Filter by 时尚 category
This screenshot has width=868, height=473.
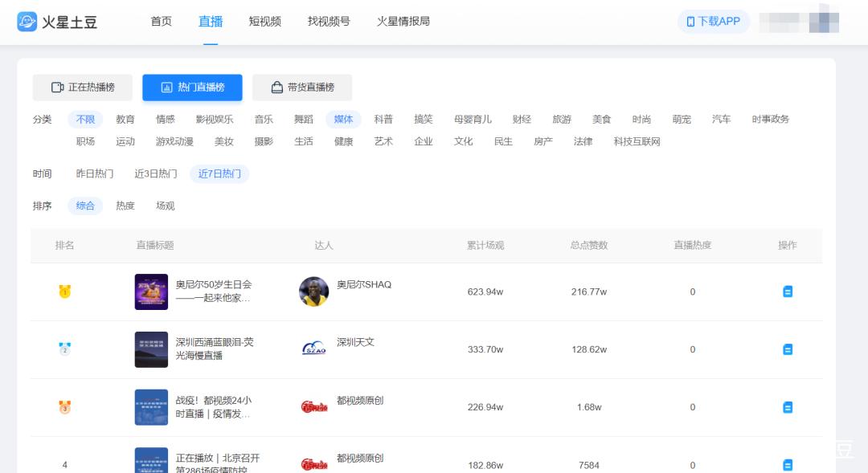(641, 120)
